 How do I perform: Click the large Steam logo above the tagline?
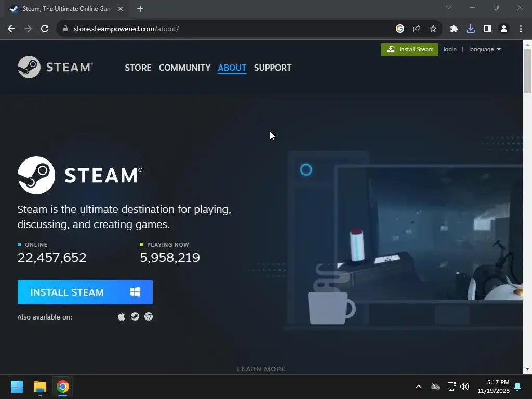pyautogui.click(x=80, y=175)
